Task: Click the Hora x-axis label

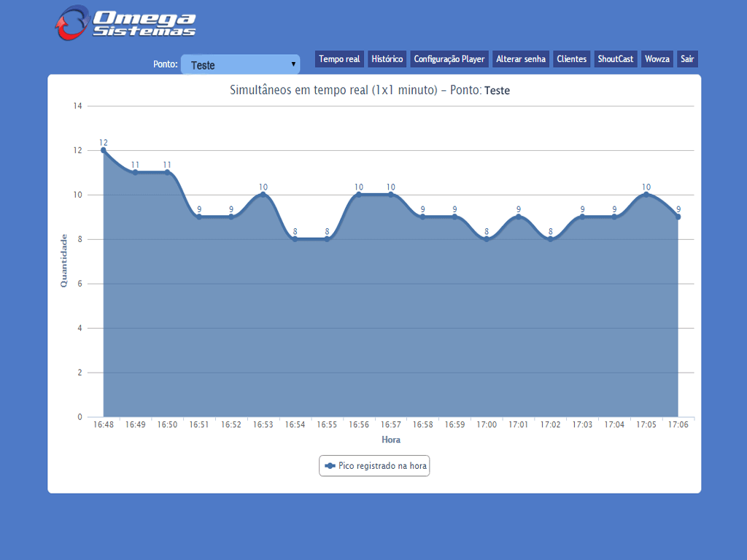Action: tap(391, 440)
